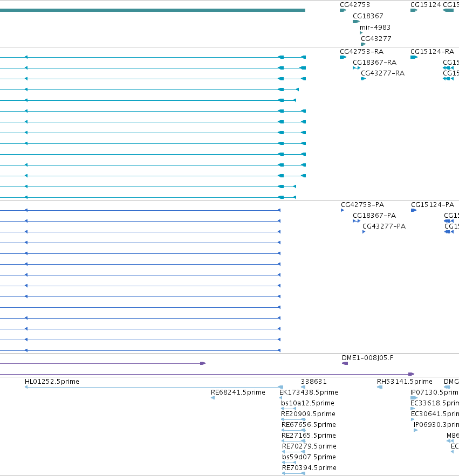459x476 pixels.
Task: Open transcript CG42753-RA
Action: point(361,51)
